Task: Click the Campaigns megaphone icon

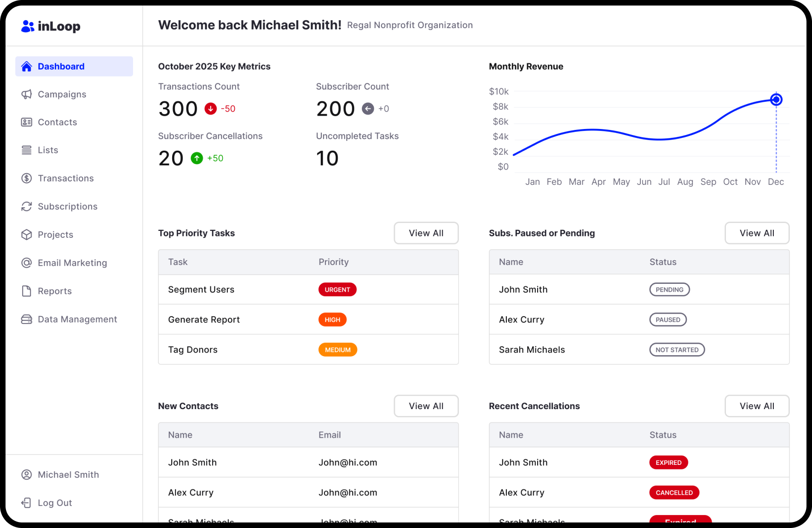Action: tap(27, 94)
